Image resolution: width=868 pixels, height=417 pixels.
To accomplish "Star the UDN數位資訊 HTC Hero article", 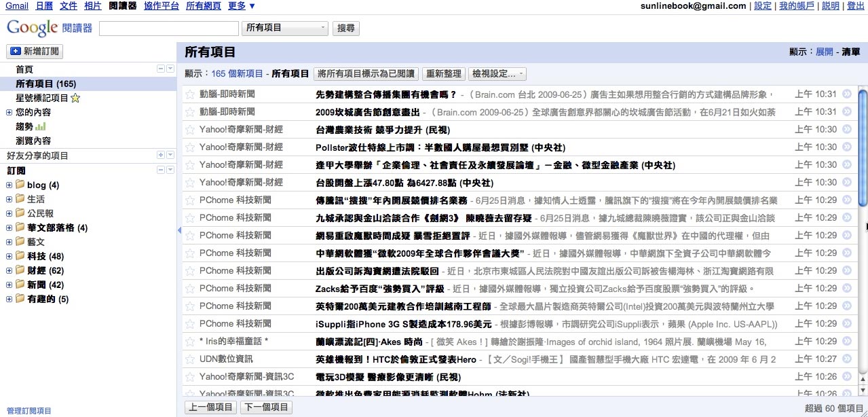I will [x=190, y=359].
